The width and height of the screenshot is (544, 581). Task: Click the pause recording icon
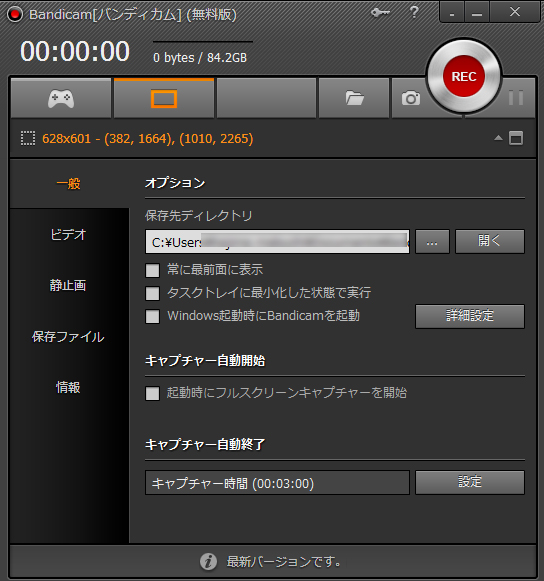coord(516,98)
